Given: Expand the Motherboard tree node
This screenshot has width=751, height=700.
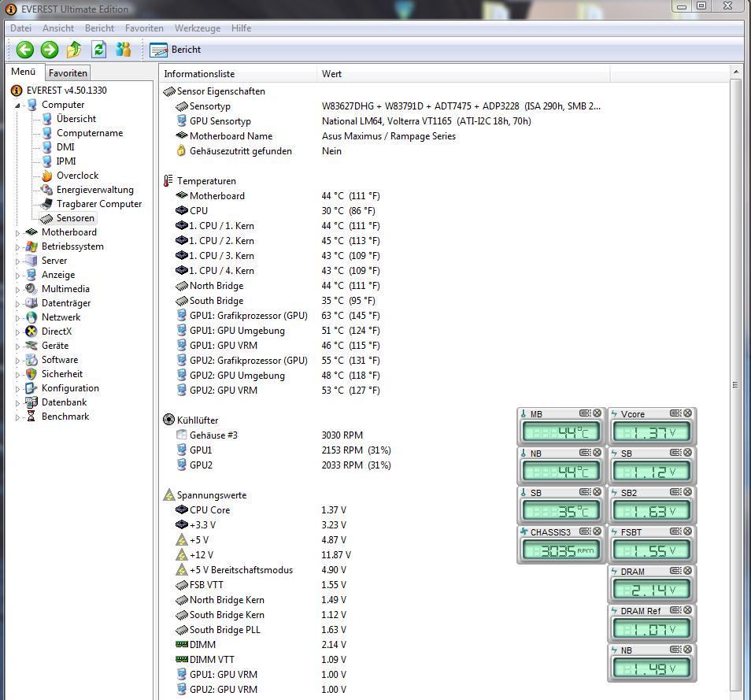Looking at the screenshot, I should [x=18, y=233].
